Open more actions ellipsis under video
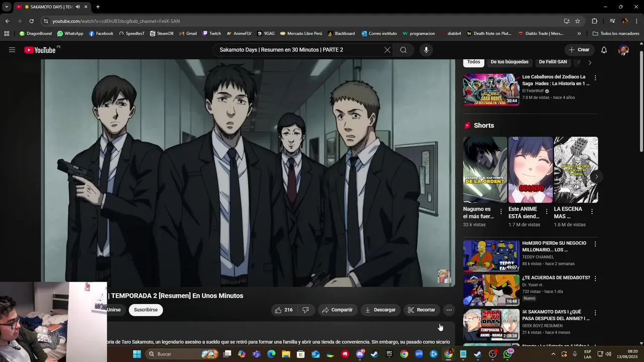Screen dimensions: 644x362 coord(449,310)
